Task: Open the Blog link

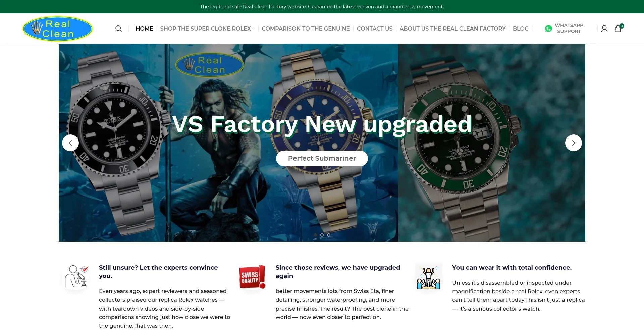Action: click(x=521, y=29)
